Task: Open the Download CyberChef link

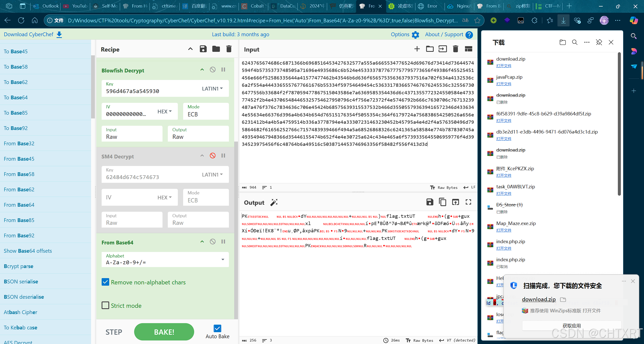Action: pyautogui.click(x=33, y=34)
